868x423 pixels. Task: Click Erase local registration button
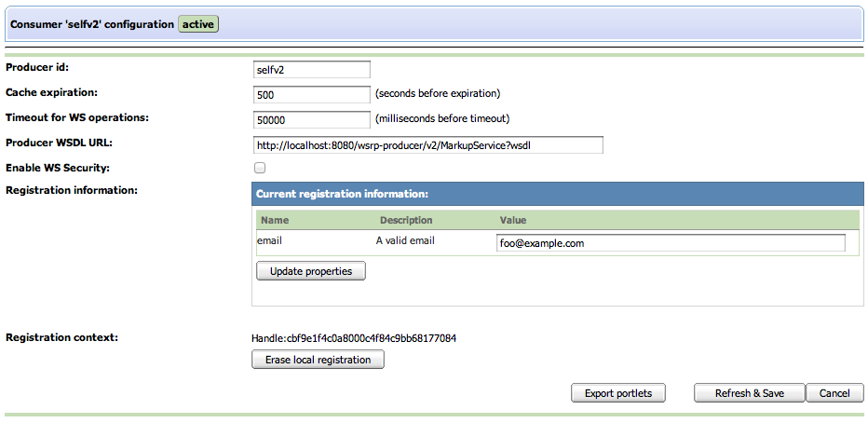click(318, 360)
